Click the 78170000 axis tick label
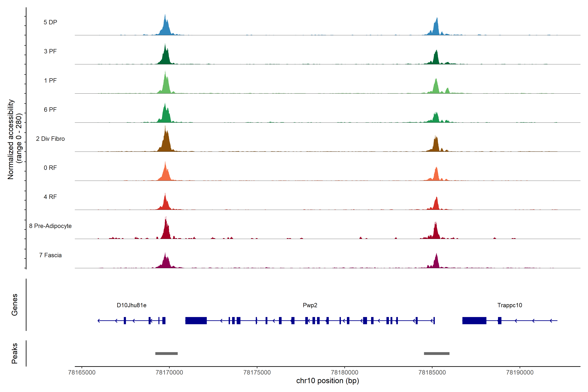This screenshot has width=588, height=392. tap(169, 373)
